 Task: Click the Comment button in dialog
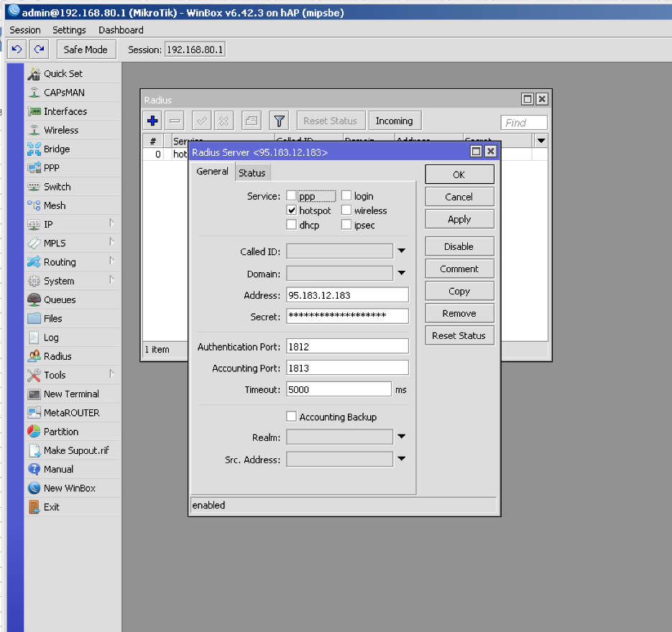point(459,269)
